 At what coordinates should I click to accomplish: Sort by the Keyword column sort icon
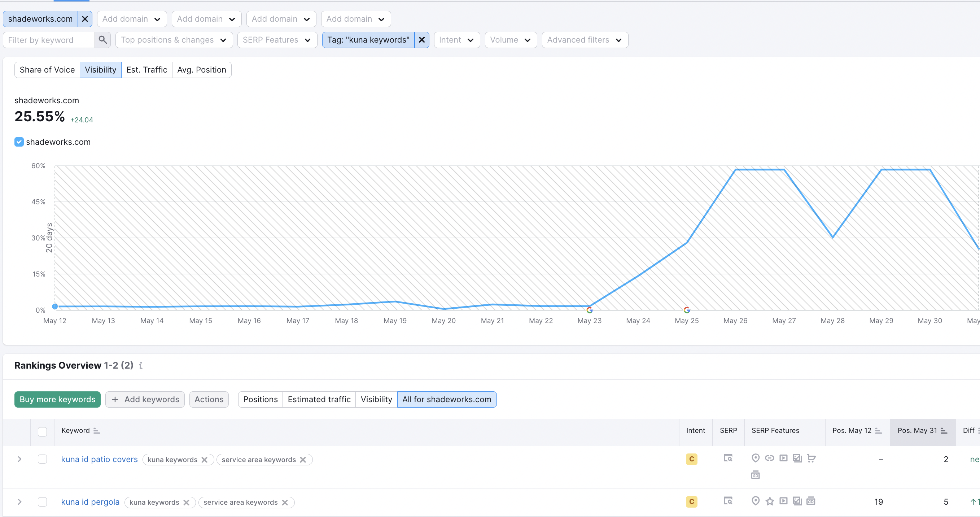click(x=97, y=431)
